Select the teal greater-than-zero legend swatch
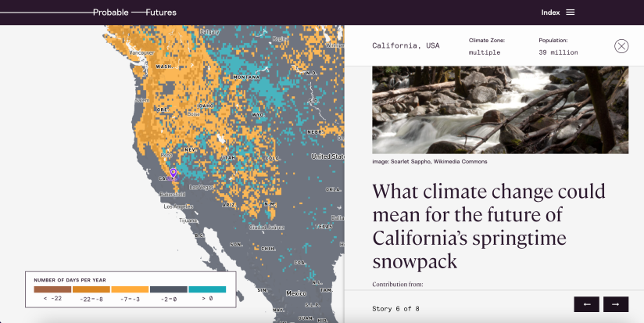644x323 pixels. tap(207, 289)
